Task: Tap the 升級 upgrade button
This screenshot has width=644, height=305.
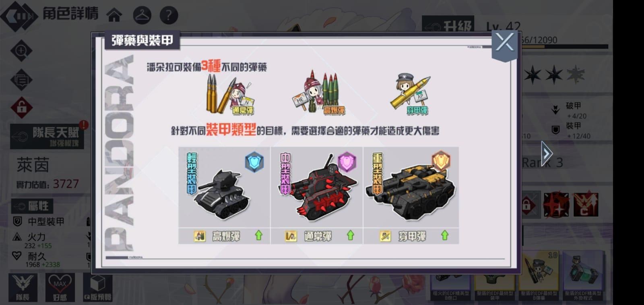Action: pos(448,26)
